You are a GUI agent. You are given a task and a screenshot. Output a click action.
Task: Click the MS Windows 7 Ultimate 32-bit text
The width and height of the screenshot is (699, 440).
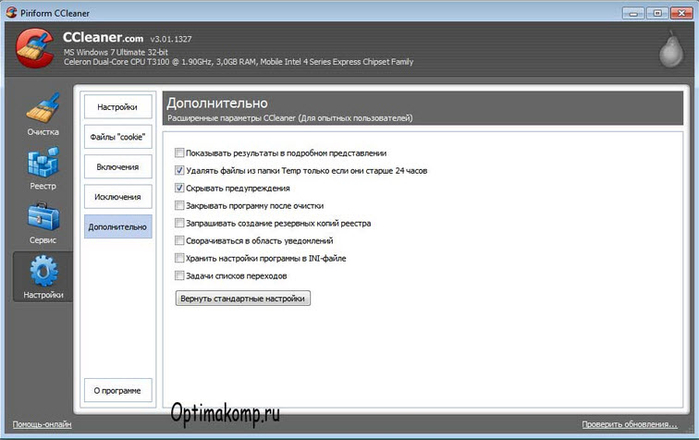[115, 52]
